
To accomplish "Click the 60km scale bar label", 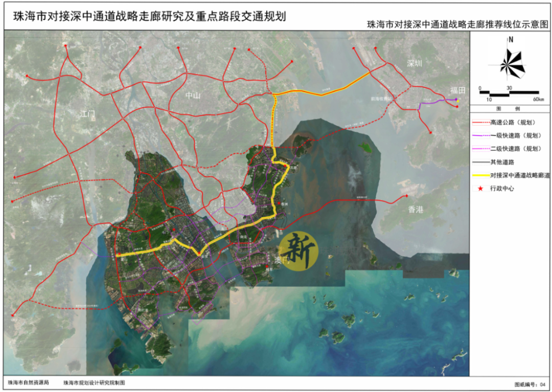I will coord(539,100).
